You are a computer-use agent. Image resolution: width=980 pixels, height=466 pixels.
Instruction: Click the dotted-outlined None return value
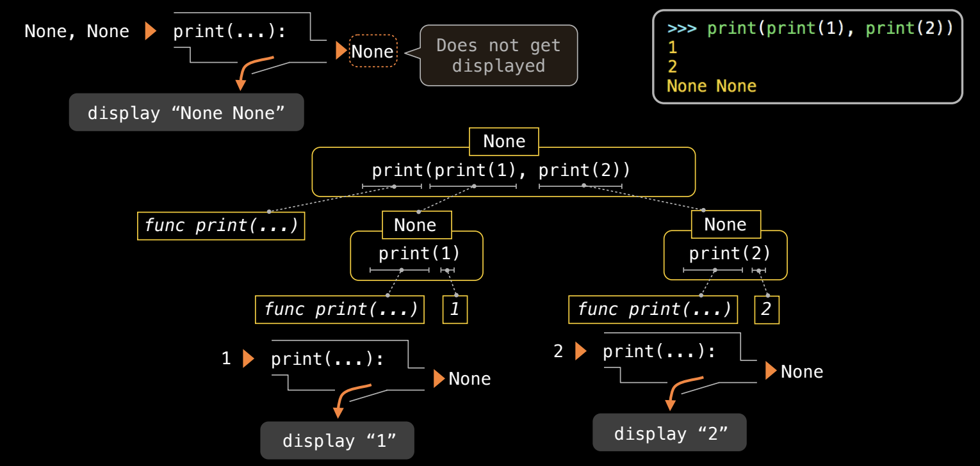tap(373, 51)
